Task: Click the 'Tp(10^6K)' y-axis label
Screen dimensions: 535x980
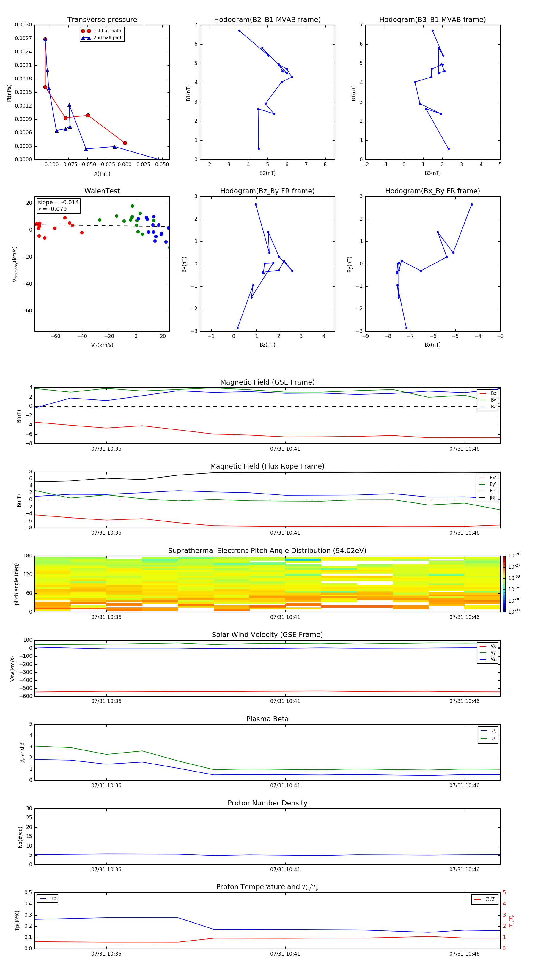Action: coord(17,921)
